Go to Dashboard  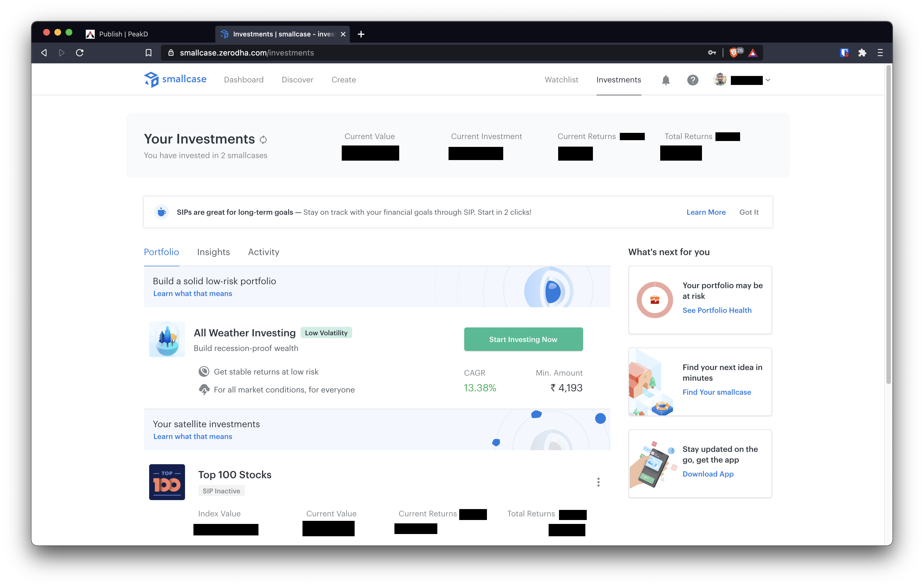pyautogui.click(x=244, y=79)
